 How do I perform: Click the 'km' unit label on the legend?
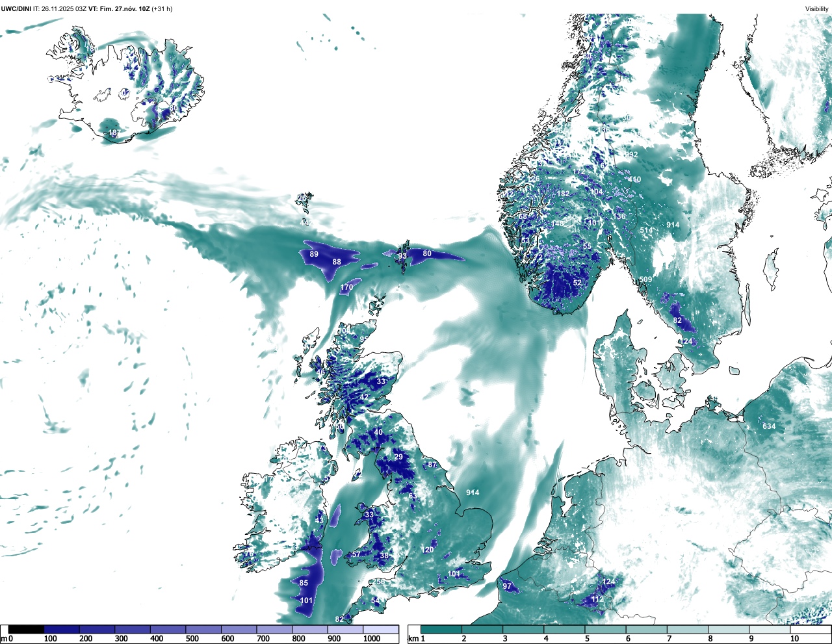point(412,639)
